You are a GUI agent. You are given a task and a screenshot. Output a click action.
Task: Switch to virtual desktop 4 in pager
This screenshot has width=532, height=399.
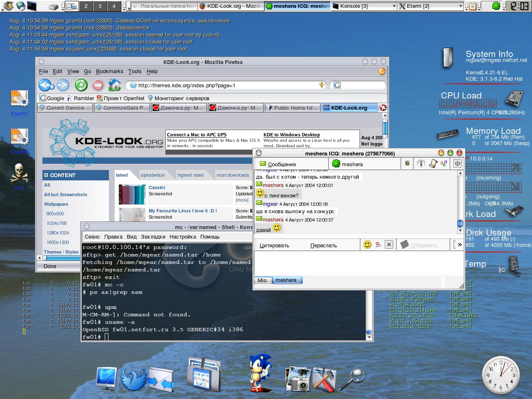114,6
